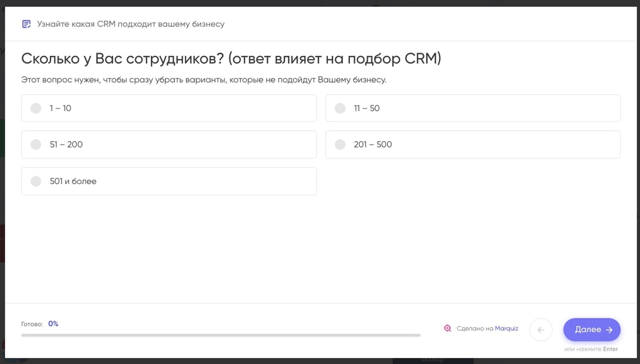Viewport: 640px width, 364px height.
Task: Click the back arrow circle button
Action: click(x=541, y=330)
